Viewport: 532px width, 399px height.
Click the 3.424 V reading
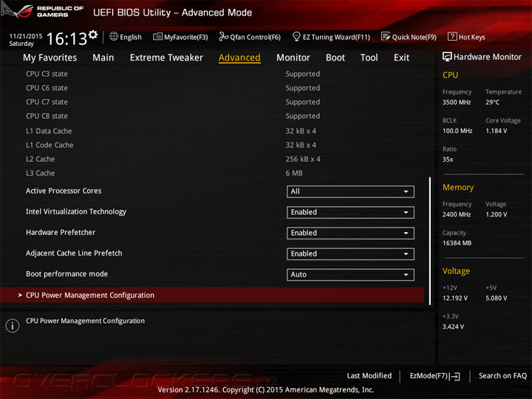pos(453,327)
